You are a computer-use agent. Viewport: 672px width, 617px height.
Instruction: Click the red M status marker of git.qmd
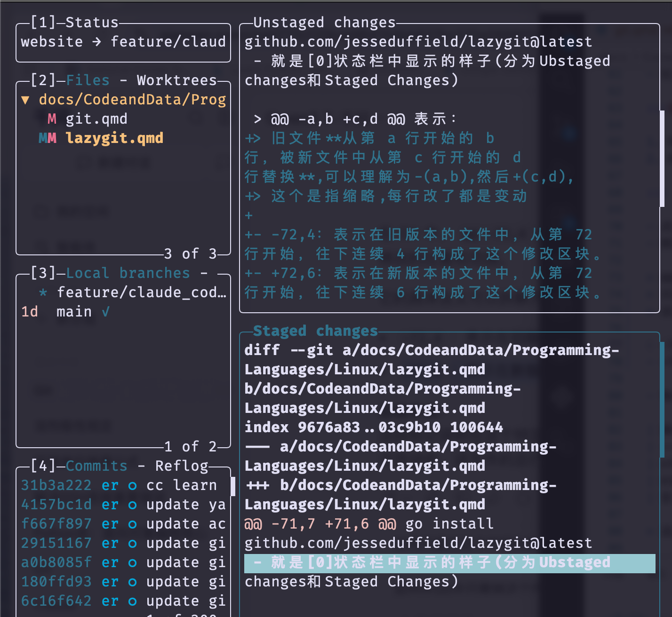52,119
